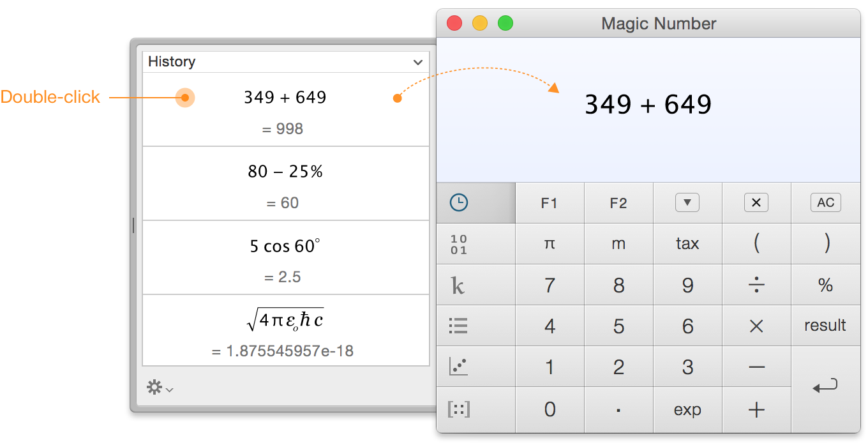The width and height of the screenshot is (868, 447).
Task: Open the History popup menu
Action: pyautogui.click(x=286, y=62)
